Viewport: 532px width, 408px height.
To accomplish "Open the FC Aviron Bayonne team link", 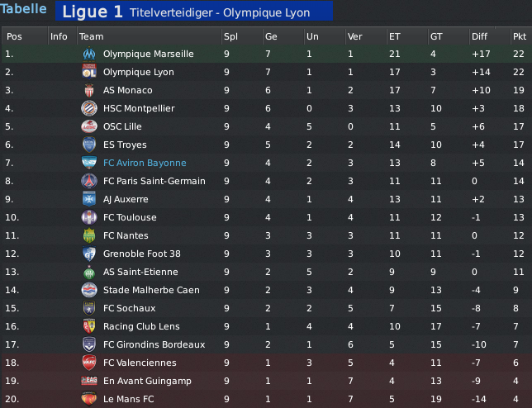I will tap(145, 163).
